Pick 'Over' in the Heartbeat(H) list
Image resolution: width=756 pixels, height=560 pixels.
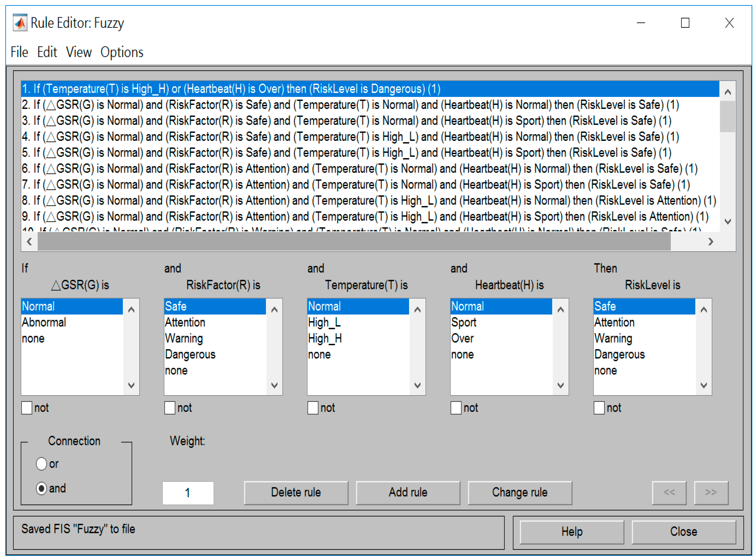click(462, 338)
